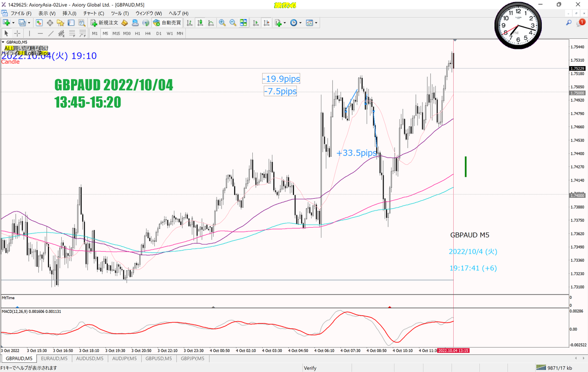Select the vertical line drawing tool

point(30,33)
